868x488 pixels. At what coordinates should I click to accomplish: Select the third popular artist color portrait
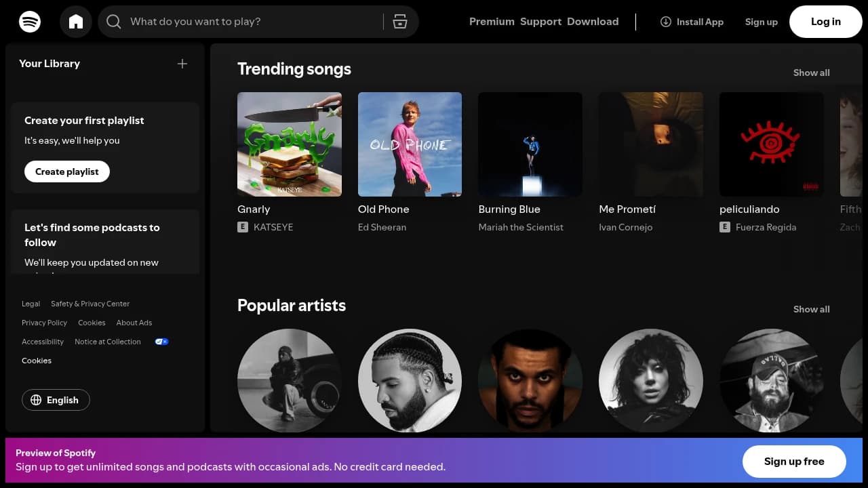(x=530, y=380)
